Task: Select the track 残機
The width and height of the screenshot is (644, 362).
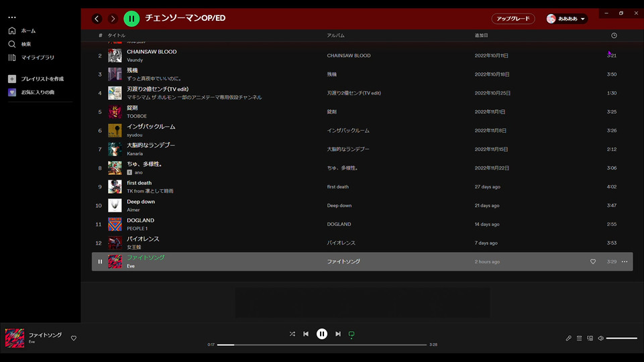Action: 132,70
